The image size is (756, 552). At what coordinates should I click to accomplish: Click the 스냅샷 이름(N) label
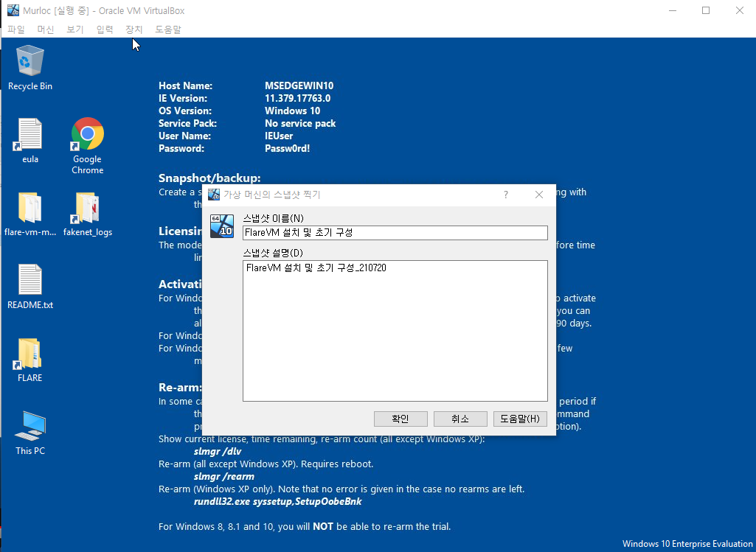(273, 218)
